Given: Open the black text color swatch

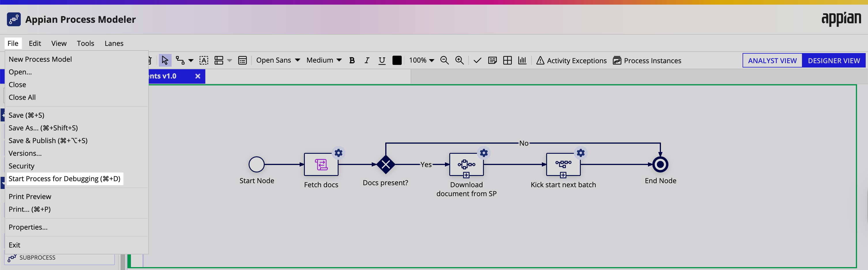Looking at the screenshot, I should pyautogui.click(x=397, y=60).
